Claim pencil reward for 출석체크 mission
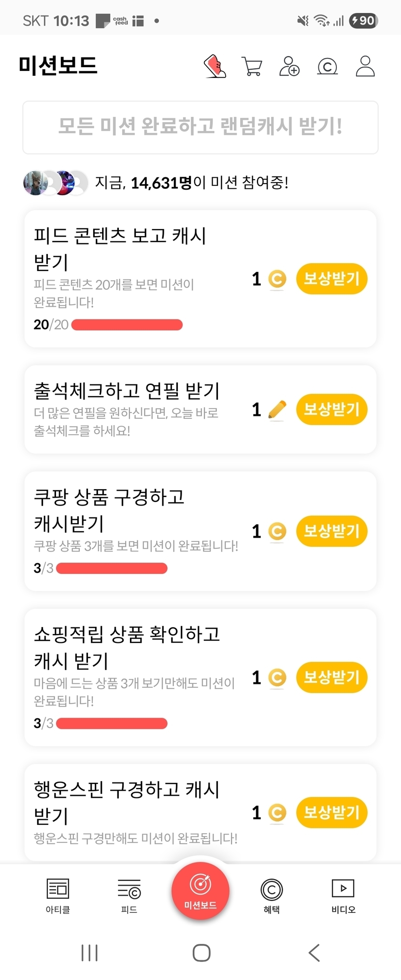 331,410
